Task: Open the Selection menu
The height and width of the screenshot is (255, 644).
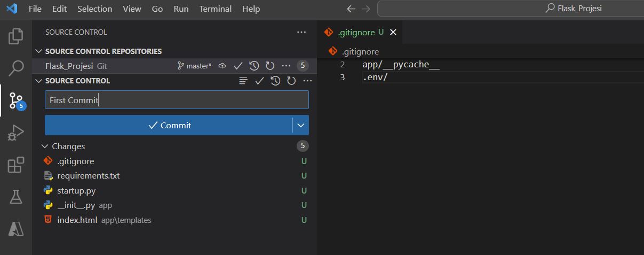Action: pos(94,9)
